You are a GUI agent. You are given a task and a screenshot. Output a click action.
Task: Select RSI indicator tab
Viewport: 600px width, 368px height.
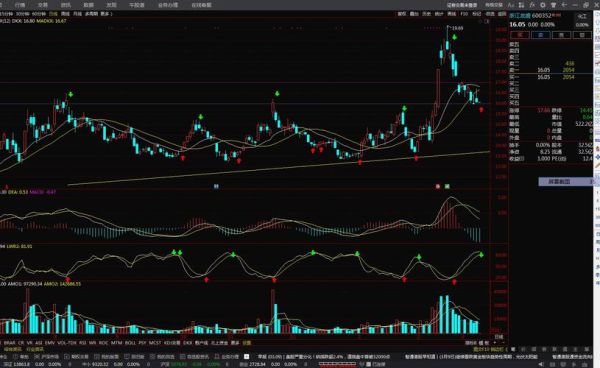(x=83, y=343)
